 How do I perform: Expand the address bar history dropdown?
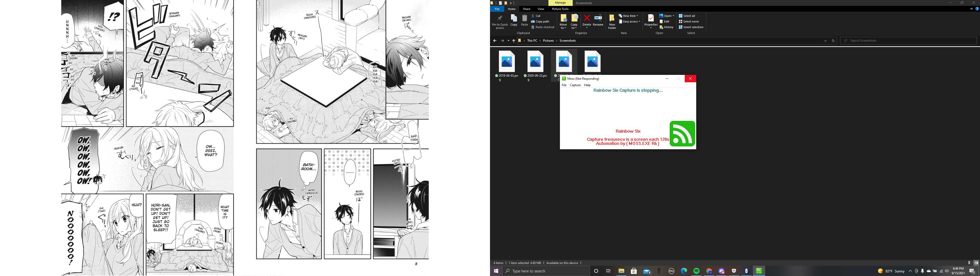tap(826, 40)
